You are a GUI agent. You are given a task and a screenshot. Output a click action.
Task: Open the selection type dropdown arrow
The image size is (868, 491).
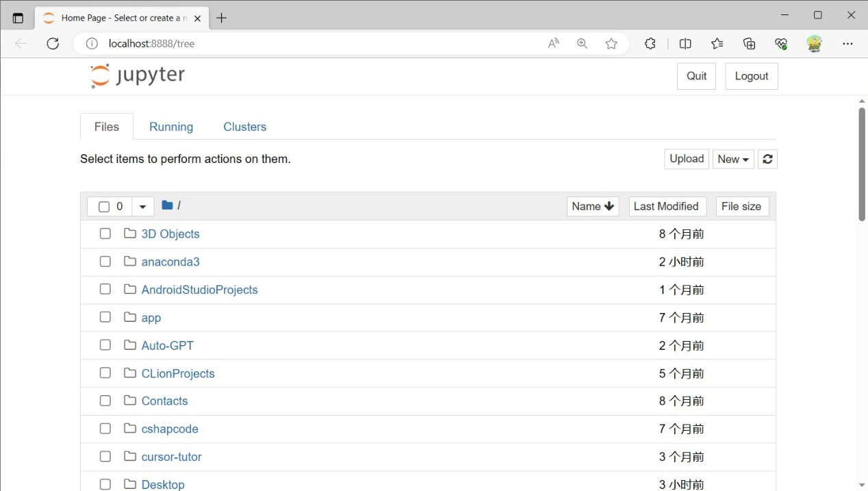point(142,206)
